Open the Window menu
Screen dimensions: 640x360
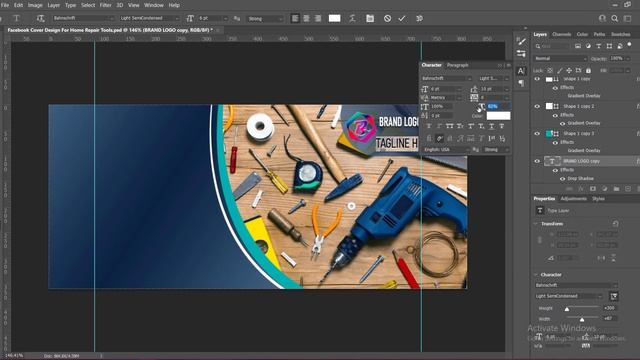(154, 5)
